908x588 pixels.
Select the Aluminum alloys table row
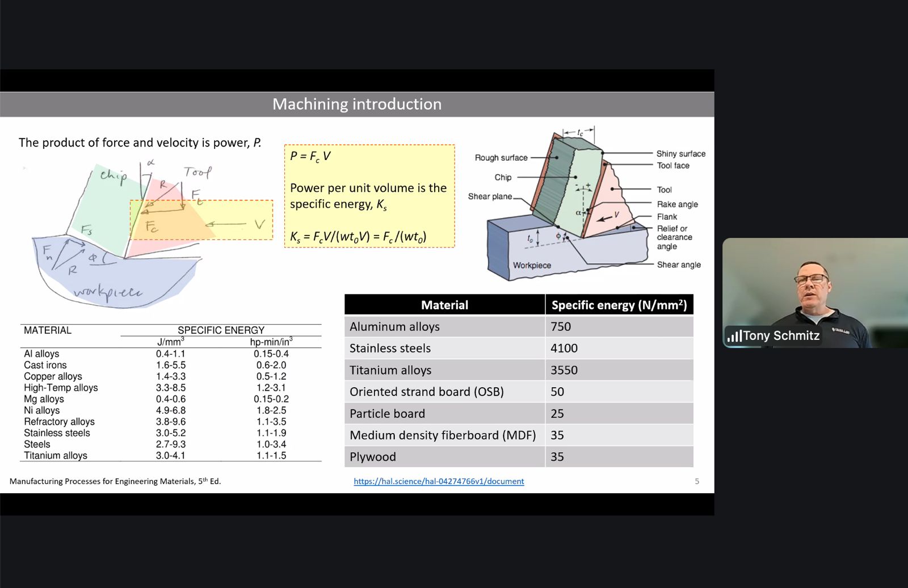pyautogui.click(x=519, y=326)
